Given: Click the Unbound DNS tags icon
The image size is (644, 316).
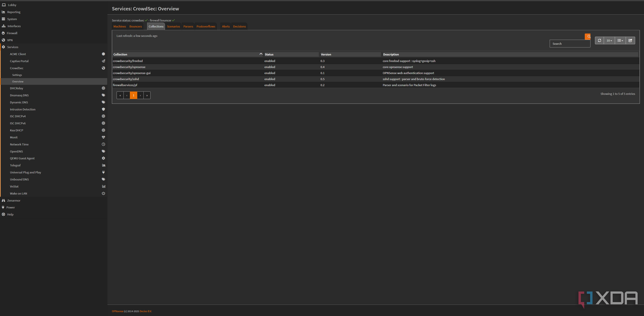Looking at the screenshot, I should click(103, 179).
